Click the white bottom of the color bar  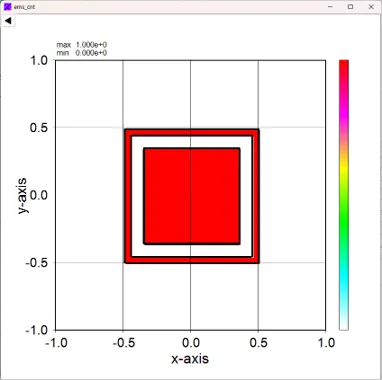[344, 324]
